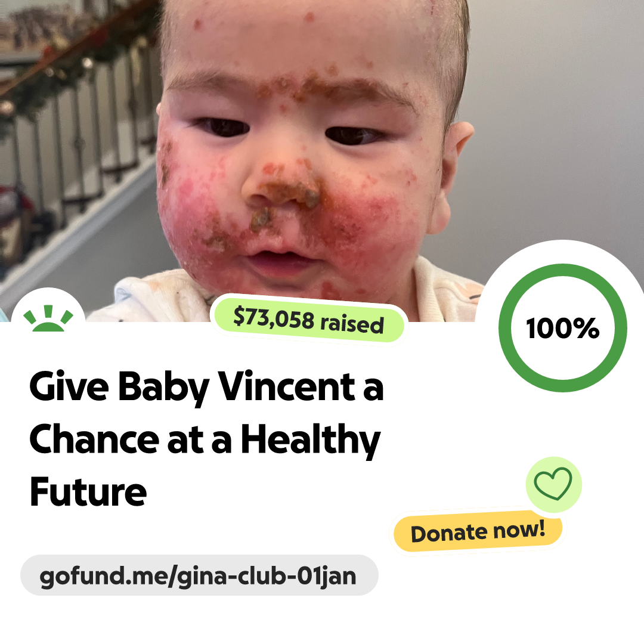The image size is (644, 644).
Task: Click the green GoFundMe sunburst logo
Action: [48, 318]
